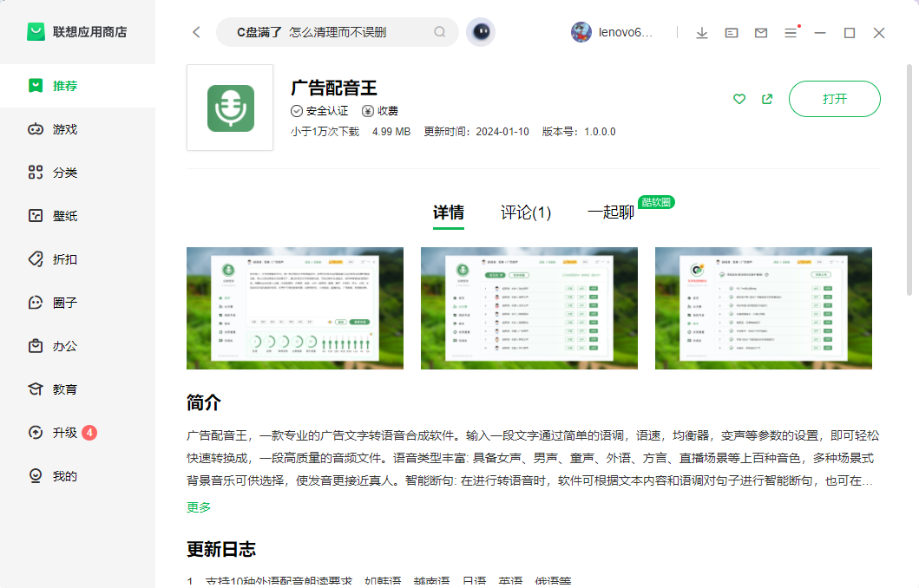
Task: Click the 更新日志 heading
Action: point(221,549)
